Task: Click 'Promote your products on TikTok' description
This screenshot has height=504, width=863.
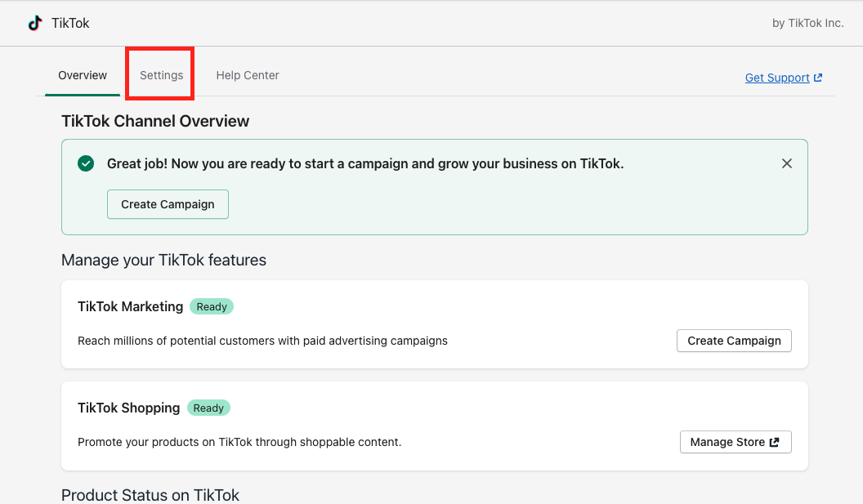Action: click(239, 442)
